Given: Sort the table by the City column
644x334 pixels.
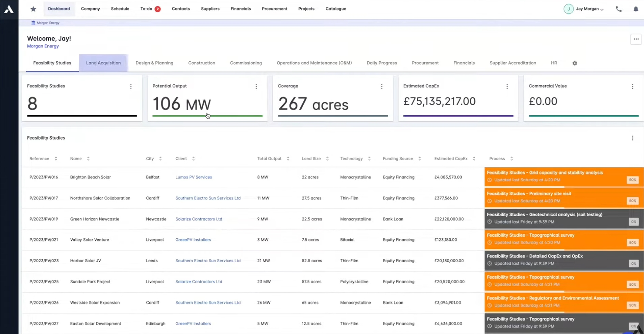Looking at the screenshot, I should [160, 158].
